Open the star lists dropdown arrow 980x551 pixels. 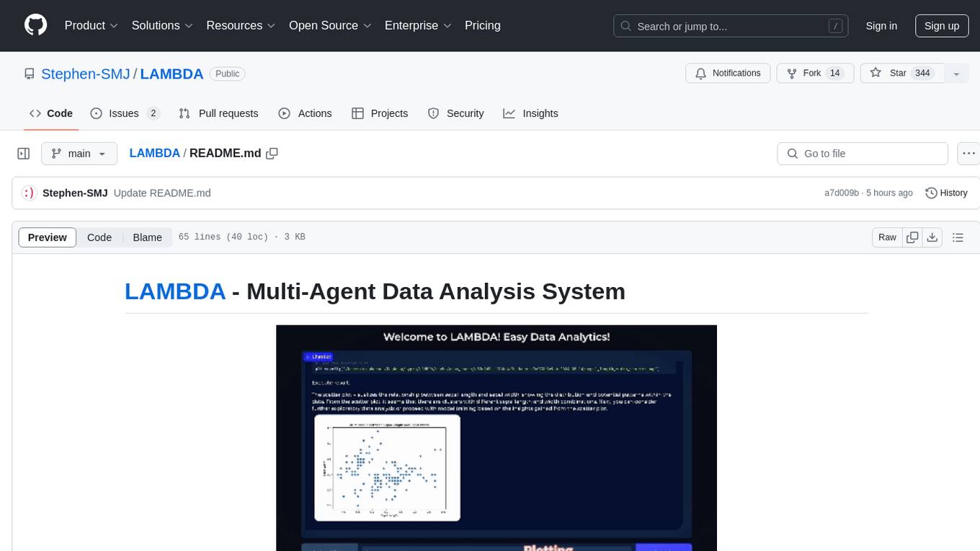coord(956,73)
